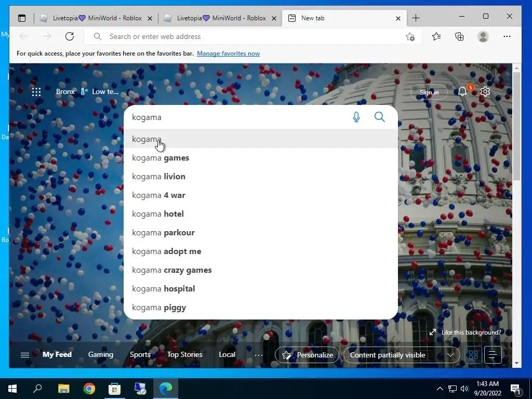
Task: Select suggestion kogama games
Action: [261, 158]
